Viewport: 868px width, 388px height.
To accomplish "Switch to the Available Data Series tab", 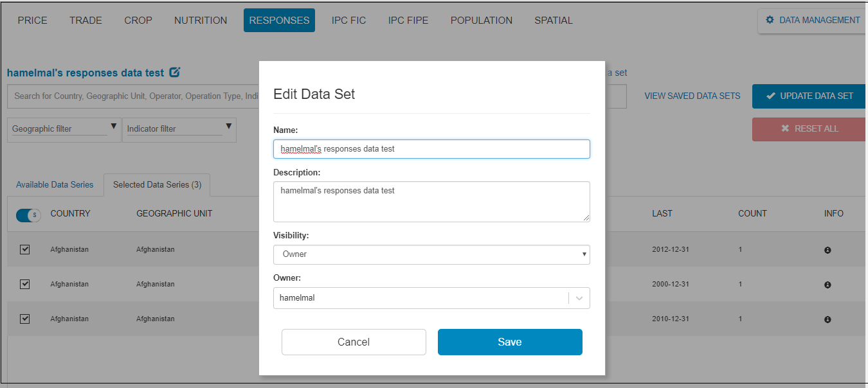I will [55, 185].
